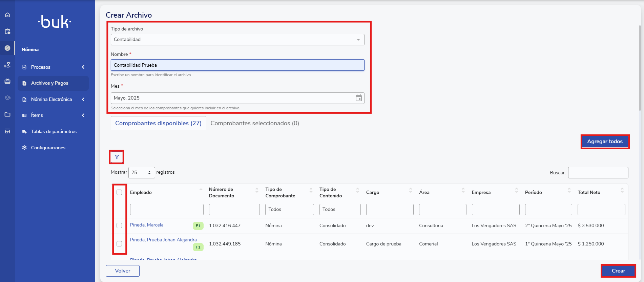Click the Crear button
This screenshot has height=282, width=644.
[618, 271]
